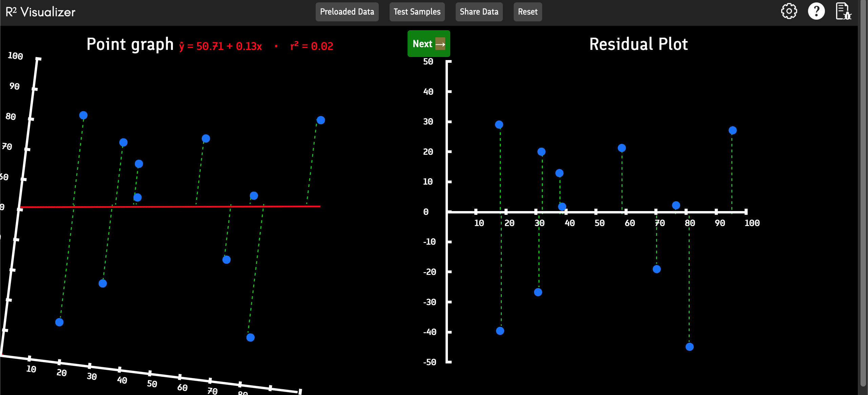
Task: Select the Test Samples option
Action: pos(417,12)
